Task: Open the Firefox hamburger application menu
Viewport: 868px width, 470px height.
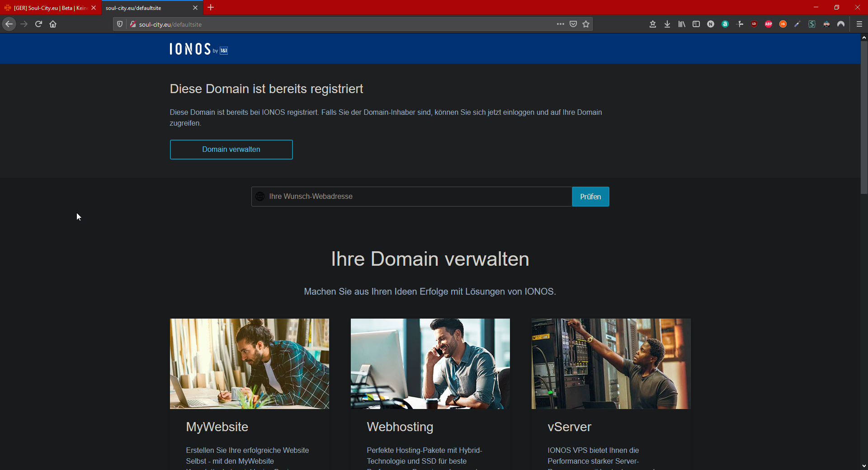Action: (859, 24)
